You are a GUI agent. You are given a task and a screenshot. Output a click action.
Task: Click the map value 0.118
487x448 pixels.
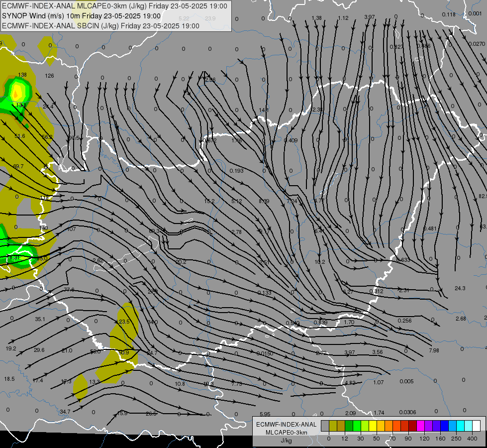point(449,14)
